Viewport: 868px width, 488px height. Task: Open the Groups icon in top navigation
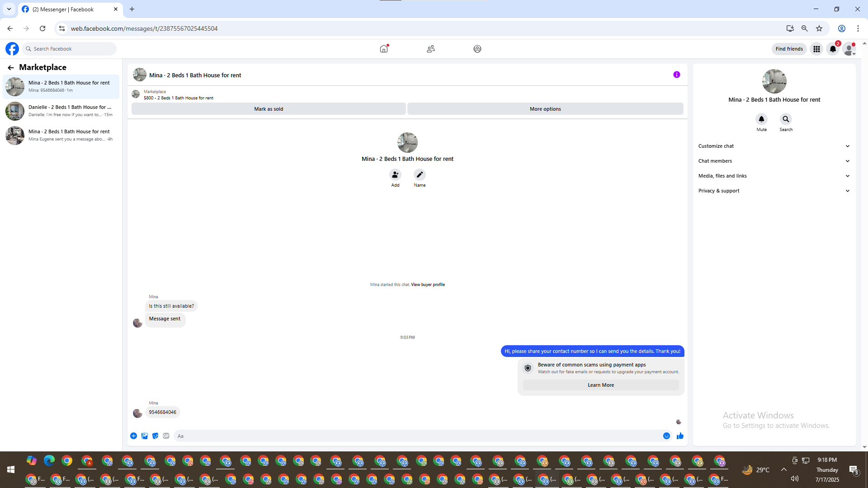[477, 49]
